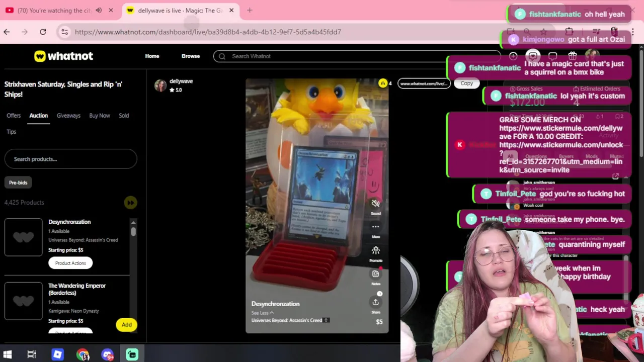The height and width of the screenshot is (362, 644).
Task: Pop out the chat panel icon
Action: point(615,176)
